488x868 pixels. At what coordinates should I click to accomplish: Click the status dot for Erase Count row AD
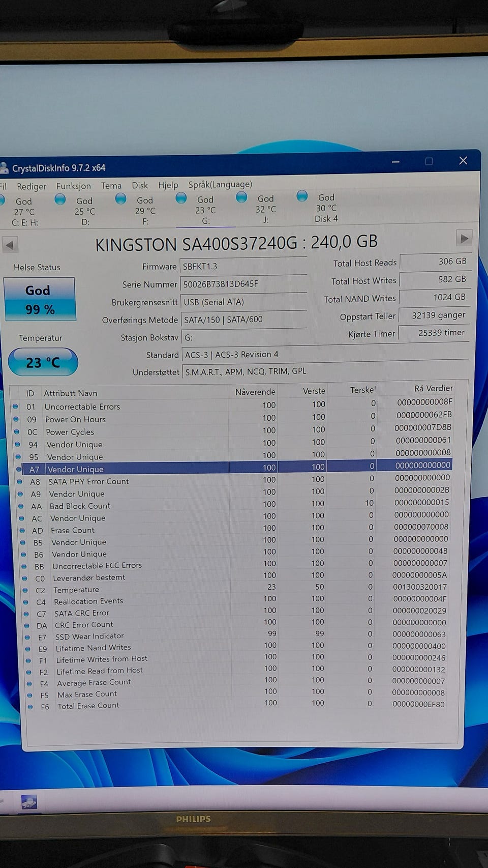22,530
